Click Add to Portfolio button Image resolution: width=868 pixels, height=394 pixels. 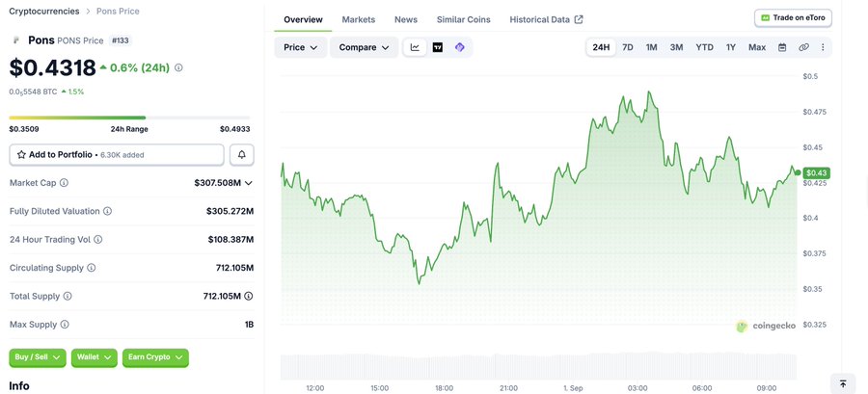coord(117,155)
